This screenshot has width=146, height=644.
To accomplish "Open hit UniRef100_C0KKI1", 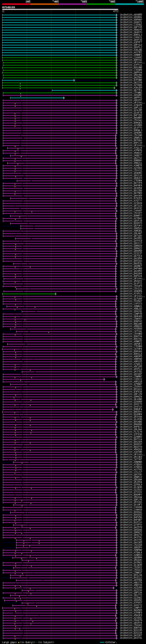I will pos(131,37).
